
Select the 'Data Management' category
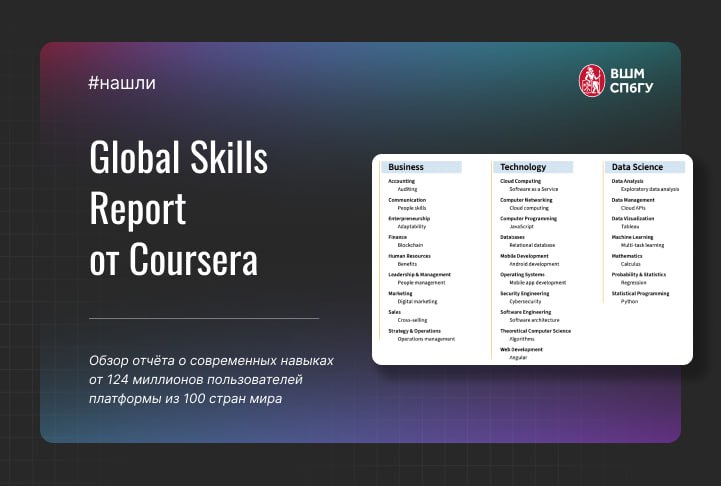click(633, 200)
